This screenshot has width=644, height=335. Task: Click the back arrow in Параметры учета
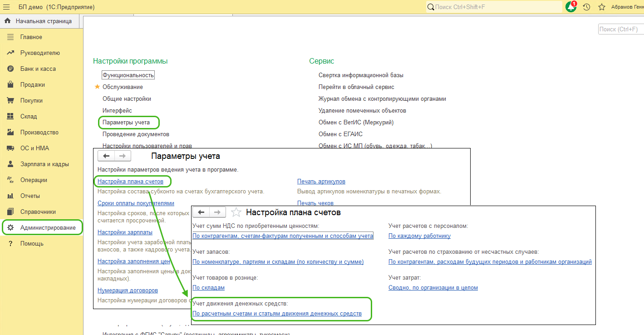(107, 156)
